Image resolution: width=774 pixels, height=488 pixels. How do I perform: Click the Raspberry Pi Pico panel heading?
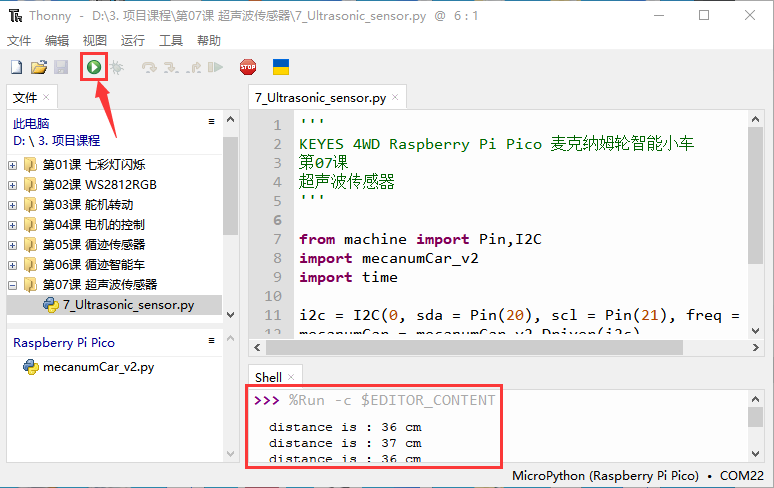[x=64, y=342]
